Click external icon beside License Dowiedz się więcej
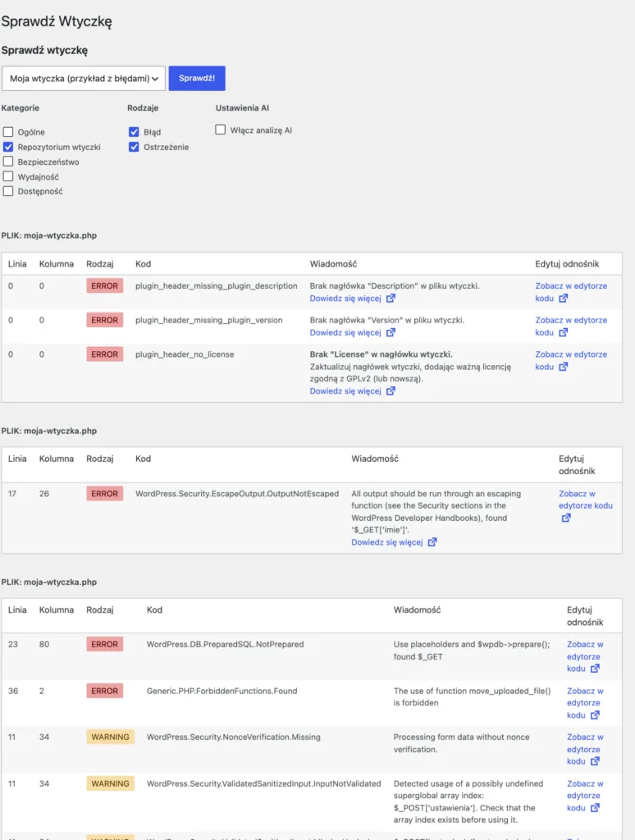The image size is (635, 840). [x=391, y=391]
